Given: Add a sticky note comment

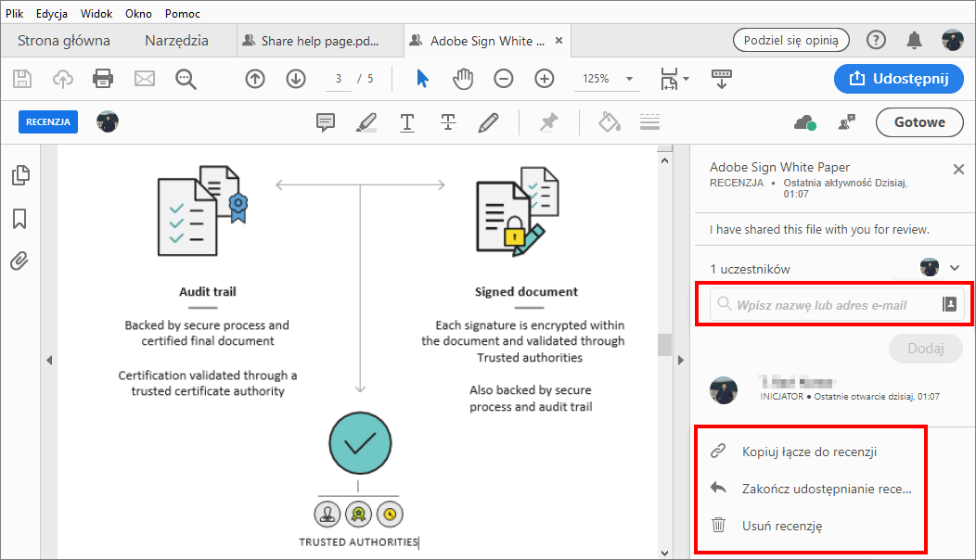Looking at the screenshot, I should (x=326, y=122).
